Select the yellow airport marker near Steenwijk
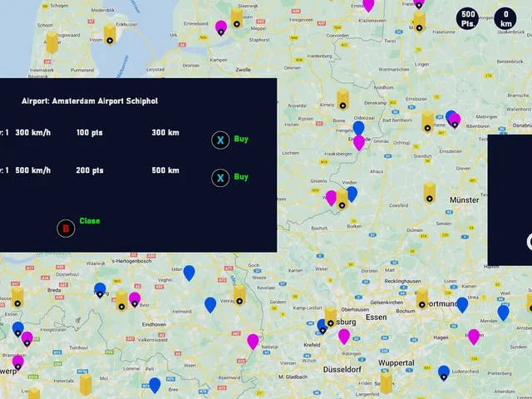This screenshot has height=399, width=532. 237,18
